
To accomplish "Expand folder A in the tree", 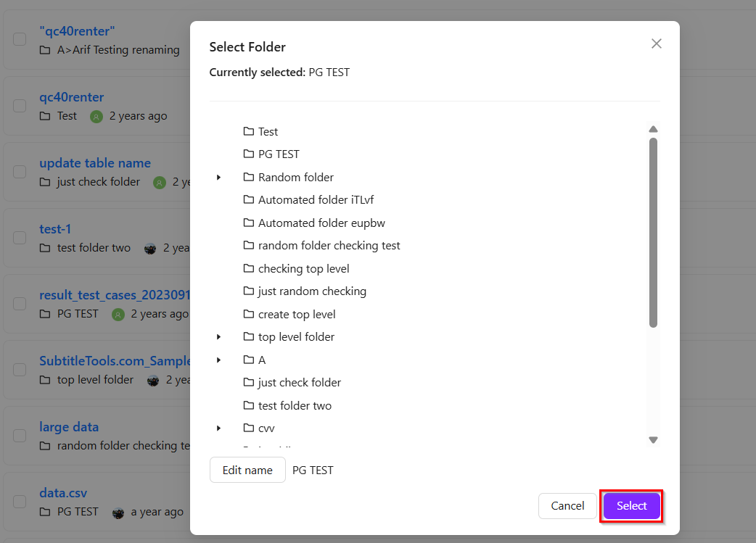I will pyautogui.click(x=218, y=360).
